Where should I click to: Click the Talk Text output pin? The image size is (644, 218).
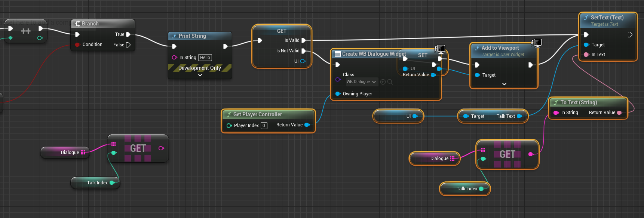[519, 116]
